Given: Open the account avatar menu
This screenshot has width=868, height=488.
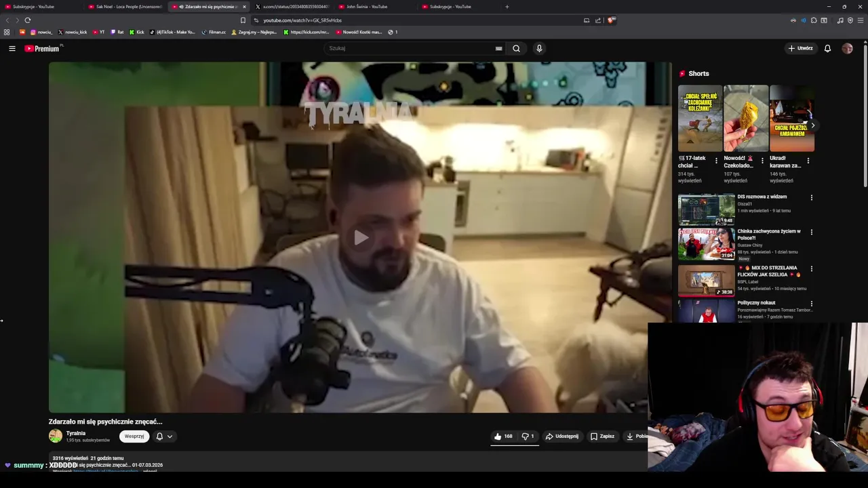Looking at the screenshot, I should pyautogui.click(x=847, y=48).
